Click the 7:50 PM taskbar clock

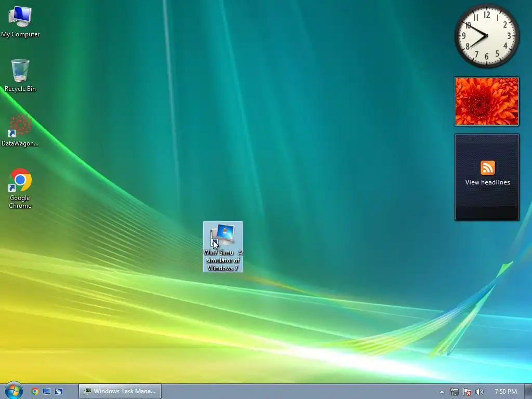506,392
